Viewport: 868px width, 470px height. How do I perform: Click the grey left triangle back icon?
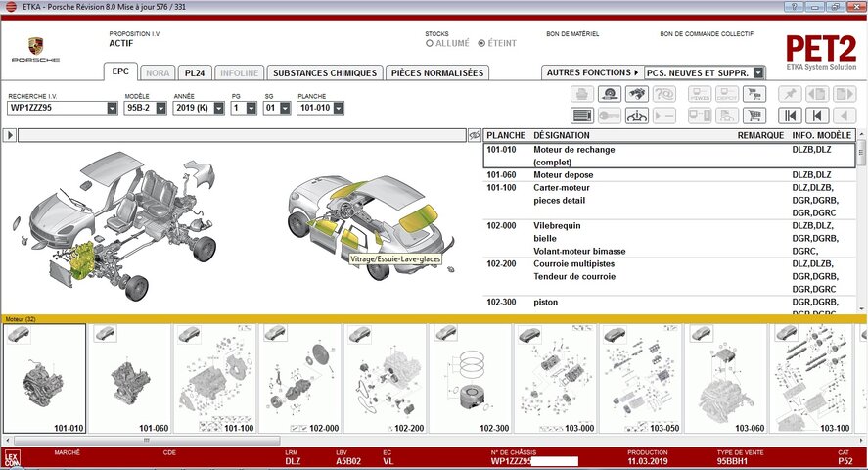click(845, 116)
